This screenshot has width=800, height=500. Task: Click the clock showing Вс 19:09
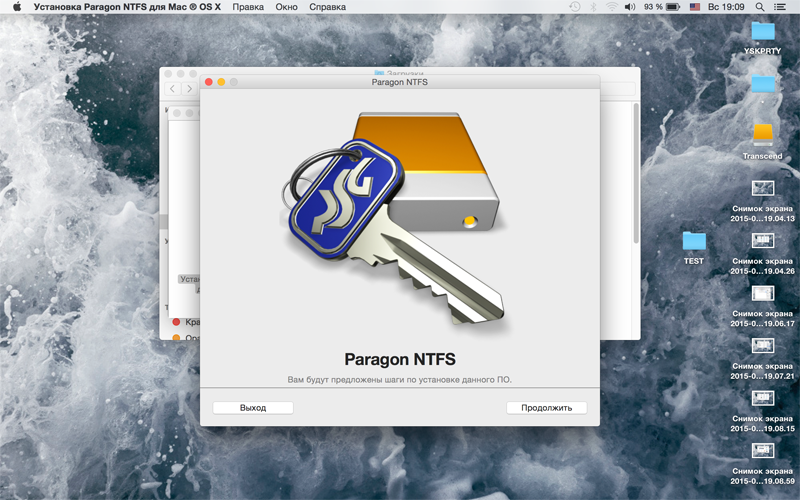726,7
